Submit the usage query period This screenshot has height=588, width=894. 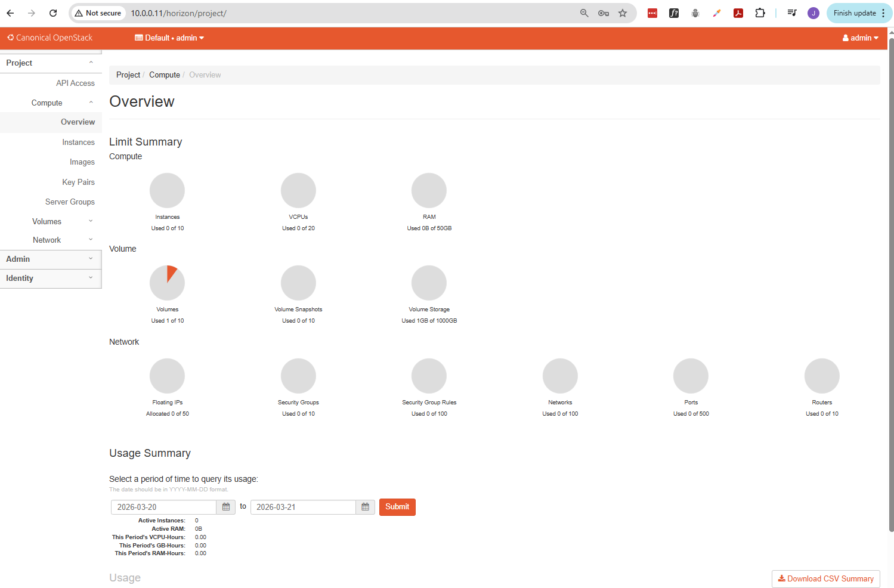pos(397,507)
